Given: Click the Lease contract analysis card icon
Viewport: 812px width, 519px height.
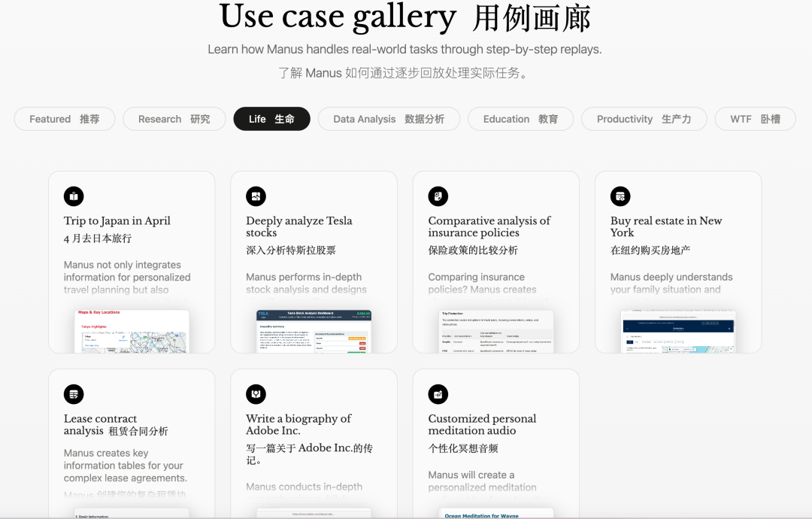Looking at the screenshot, I should 74,394.
